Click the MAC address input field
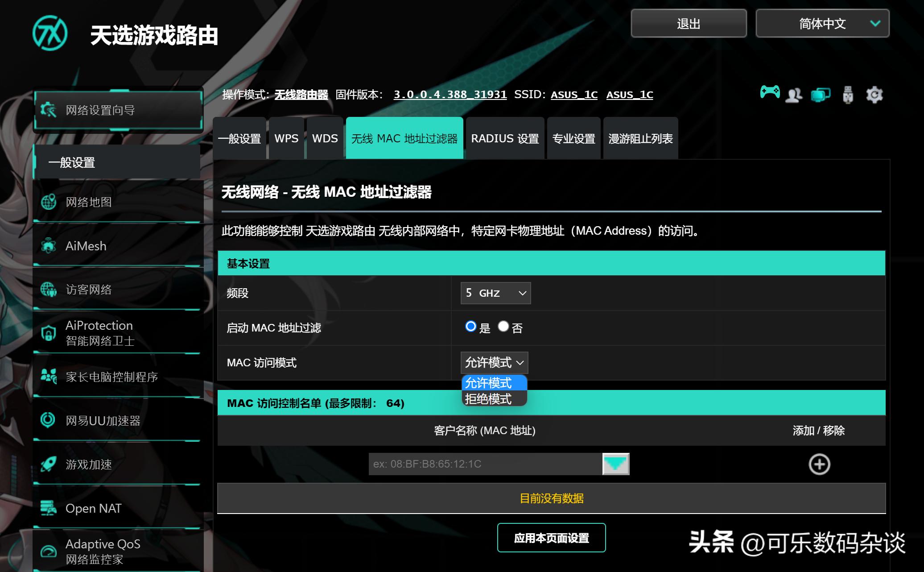924x572 pixels. [x=486, y=464]
